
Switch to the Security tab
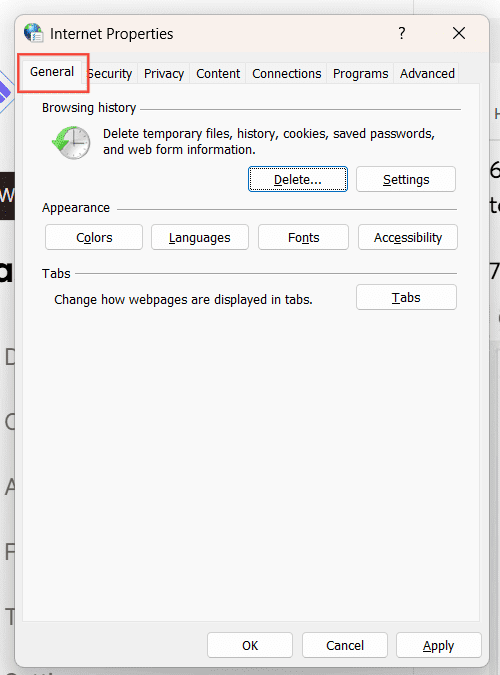tap(110, 74)
